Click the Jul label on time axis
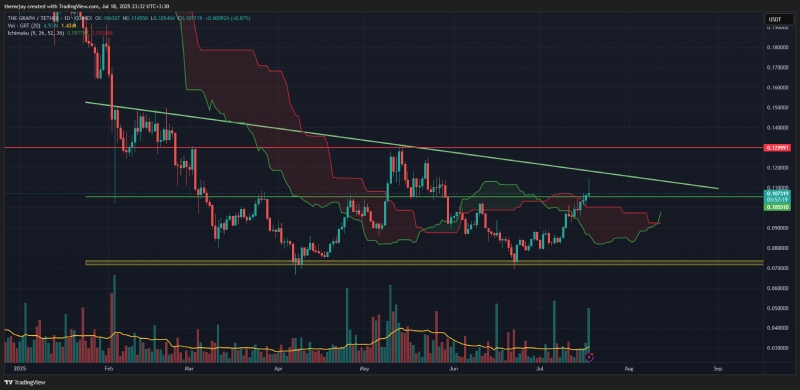The width and height of the screenshot is (800, 390). 539,368
